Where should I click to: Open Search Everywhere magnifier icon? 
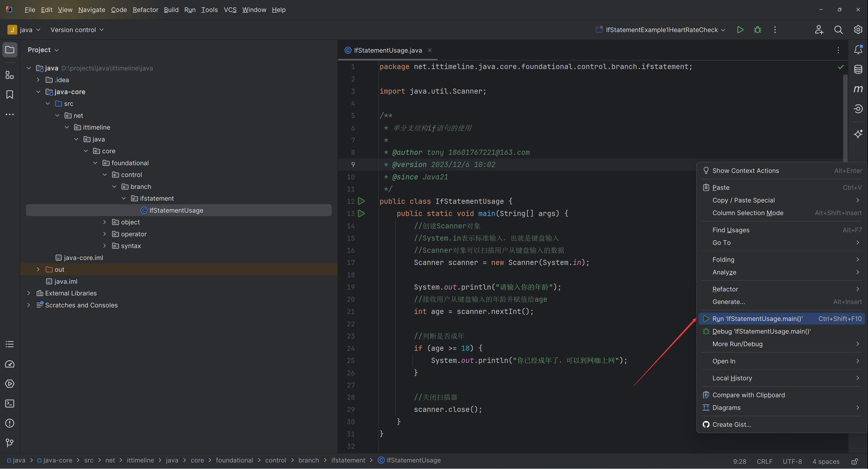click(x=838, y=30)
